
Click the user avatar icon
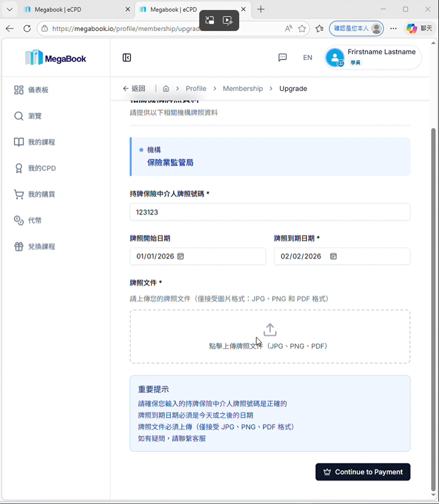pos(335,57)
